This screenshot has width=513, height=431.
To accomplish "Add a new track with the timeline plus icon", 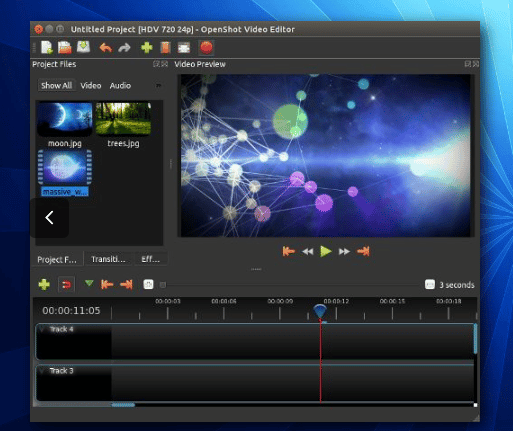I will 44,284.
